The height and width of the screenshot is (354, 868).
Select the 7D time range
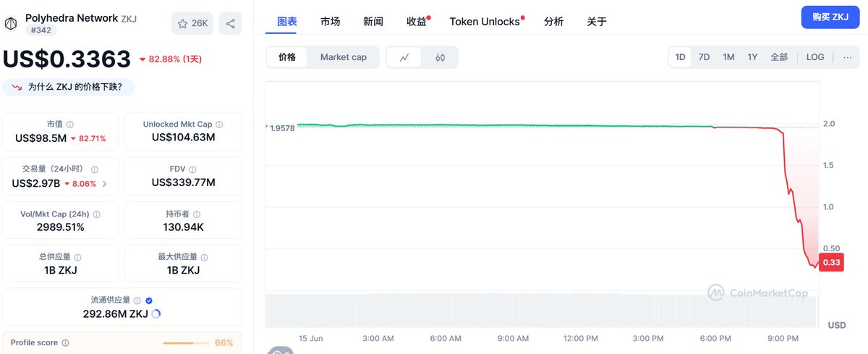[704, 57]
